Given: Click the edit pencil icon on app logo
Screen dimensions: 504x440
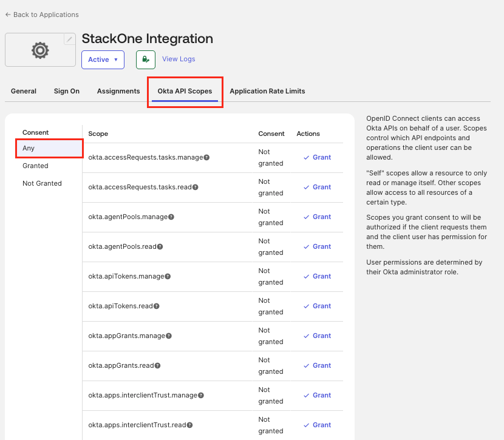Looking at the screenshot, I should [x=69, y=39].
